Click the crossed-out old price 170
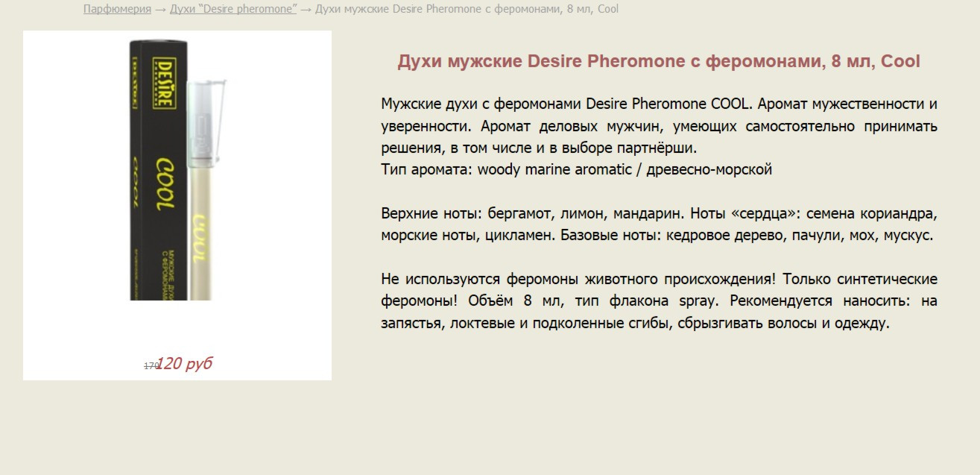 coord(151,365)
